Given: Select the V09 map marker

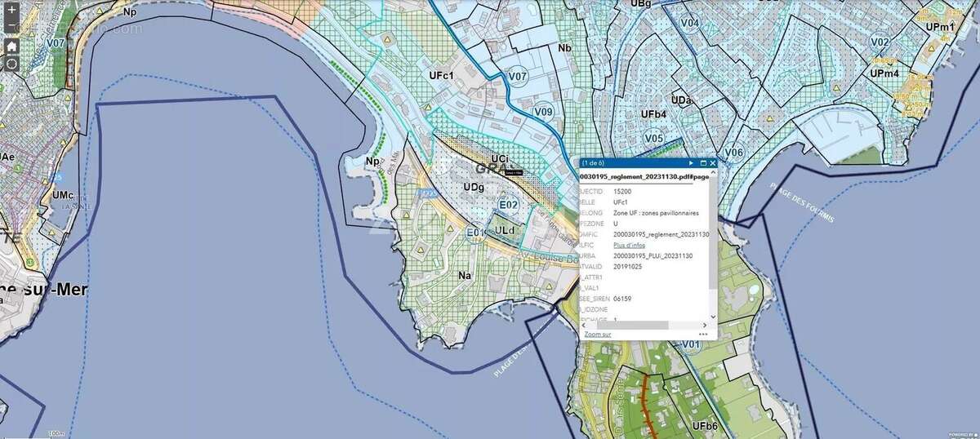Looking at the screenshot, I should click(543, 112).
